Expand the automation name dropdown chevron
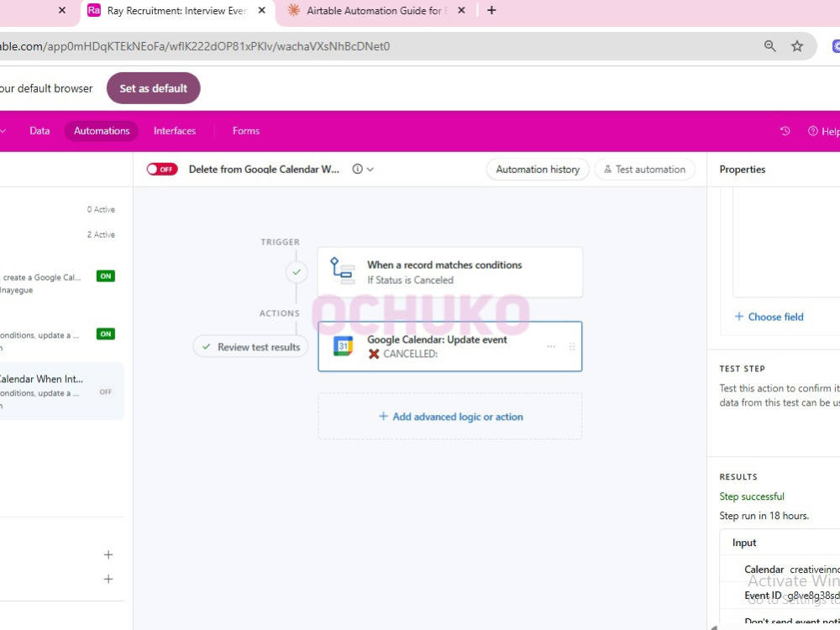The image size is (840, 630). (x=370, y=170)
